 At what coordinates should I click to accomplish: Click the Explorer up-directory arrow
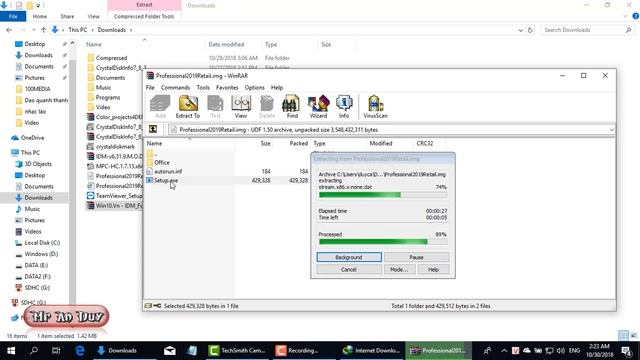(43, 30)
